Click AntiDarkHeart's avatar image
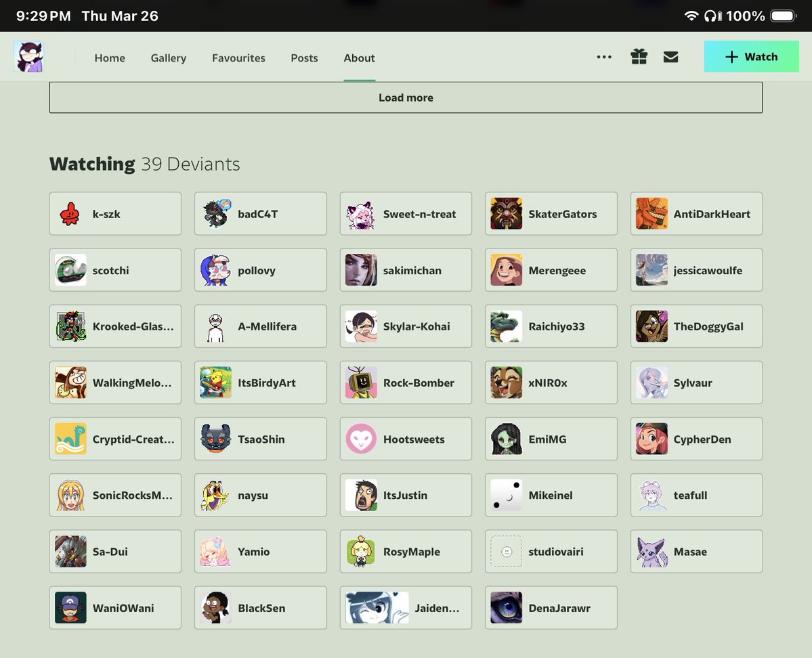 point(651,214)
